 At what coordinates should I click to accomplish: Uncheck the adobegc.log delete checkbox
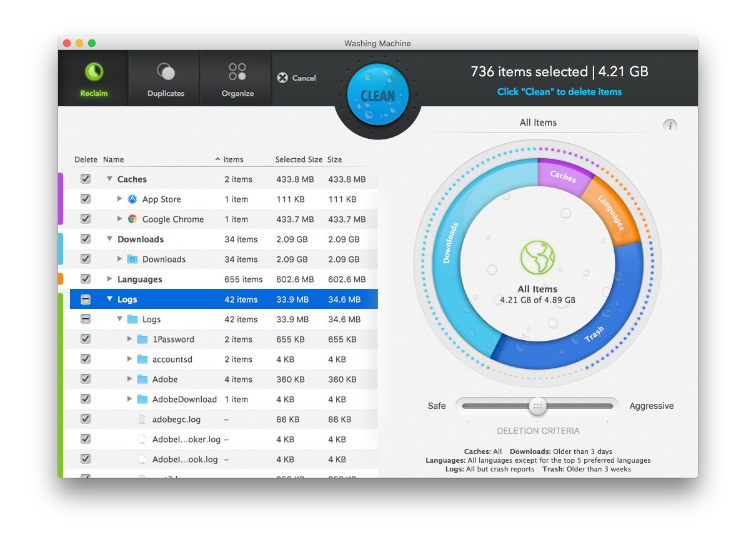pyautogui.click(x=86, y=420)
